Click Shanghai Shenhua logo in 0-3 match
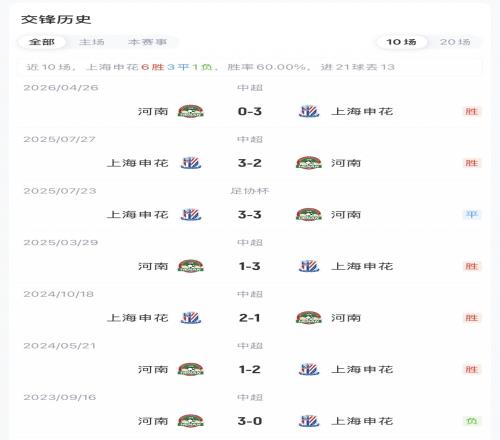This screenshot has height=440, width=500. pos(309,111)
